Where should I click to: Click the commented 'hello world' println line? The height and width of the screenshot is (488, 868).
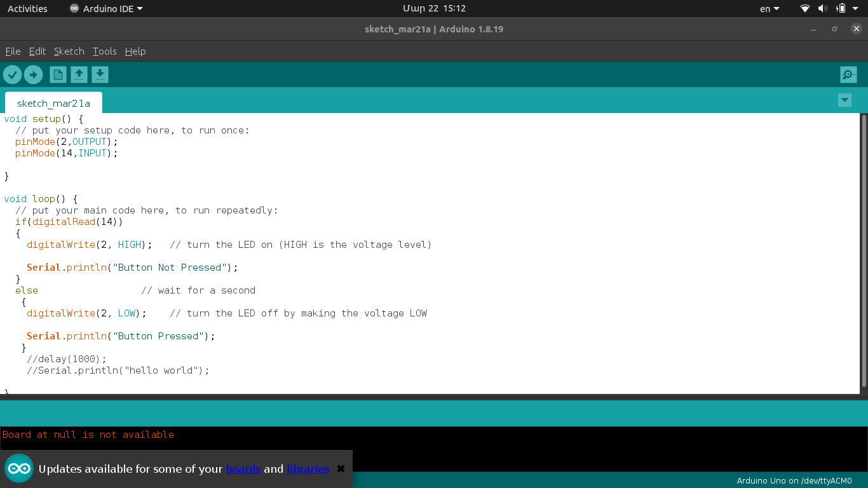pos(118,370)
